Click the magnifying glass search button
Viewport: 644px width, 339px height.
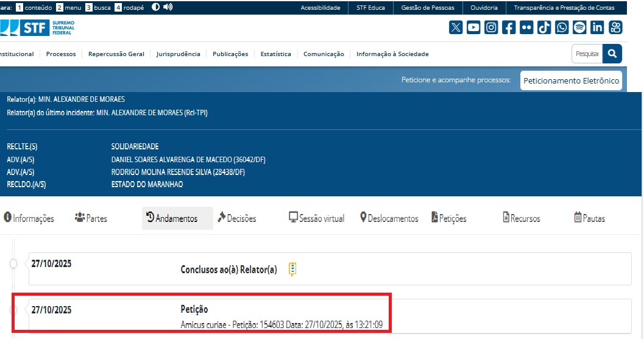(612, 54)
